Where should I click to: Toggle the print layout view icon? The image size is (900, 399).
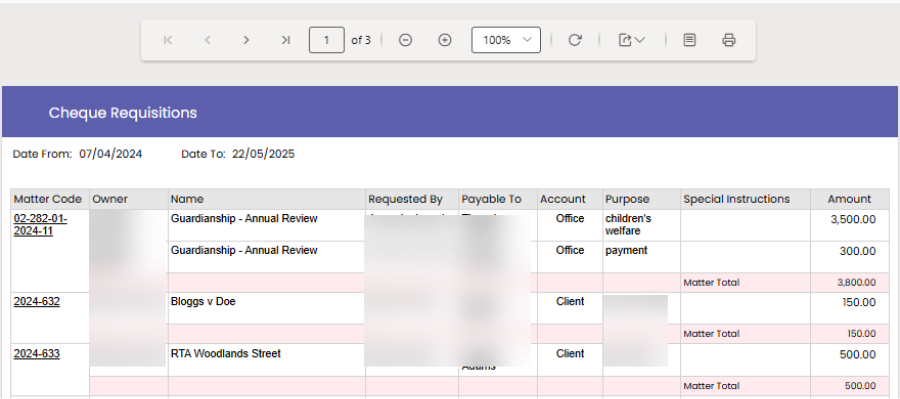[x=690, y=40]
